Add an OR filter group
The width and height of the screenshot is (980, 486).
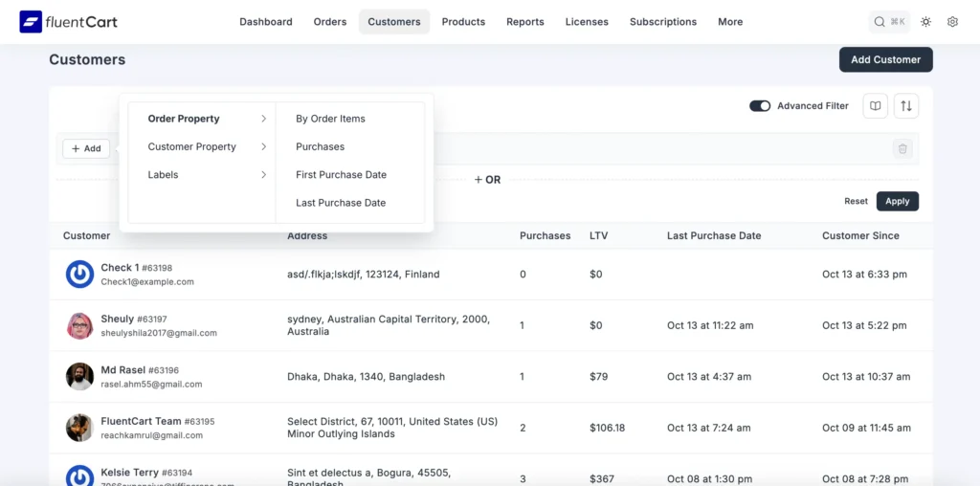[487, 180]
